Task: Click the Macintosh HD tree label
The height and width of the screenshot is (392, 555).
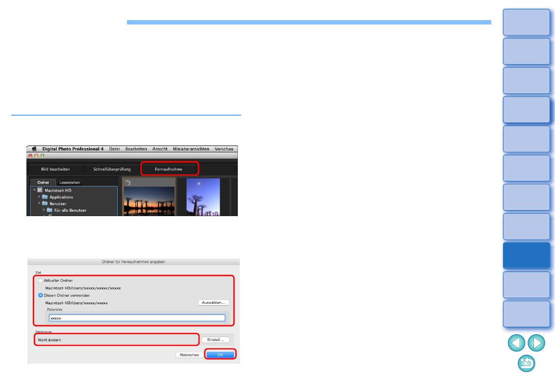Action: [58, 190]
